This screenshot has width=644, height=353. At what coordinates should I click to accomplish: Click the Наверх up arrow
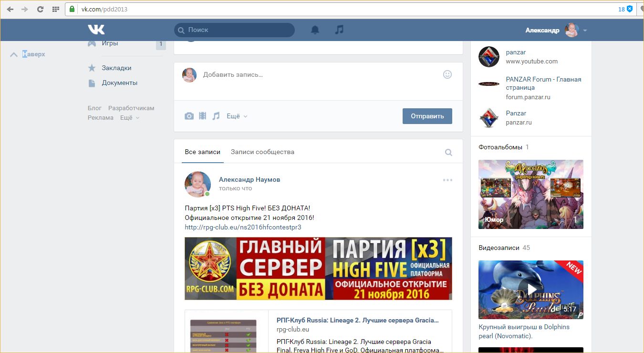point(14,55)
